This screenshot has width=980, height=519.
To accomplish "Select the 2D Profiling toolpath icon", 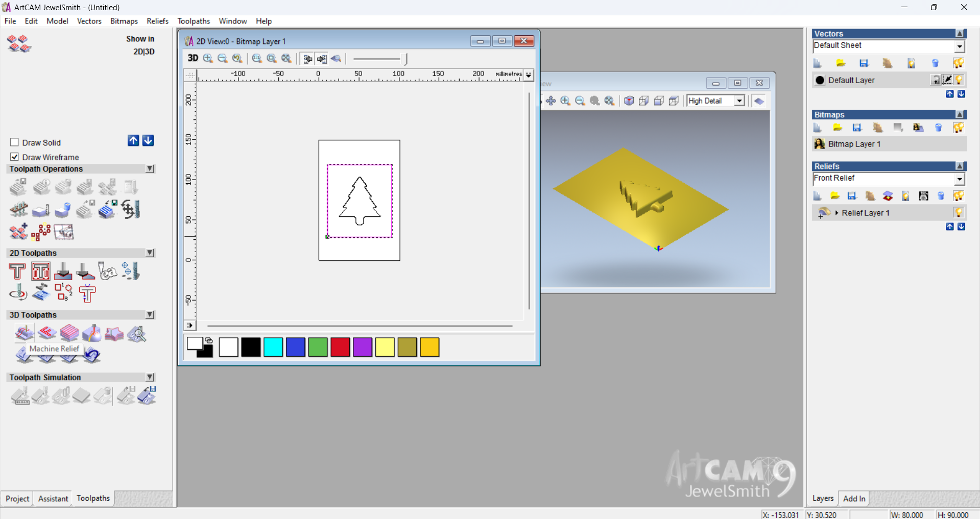I will coord(17,271).
